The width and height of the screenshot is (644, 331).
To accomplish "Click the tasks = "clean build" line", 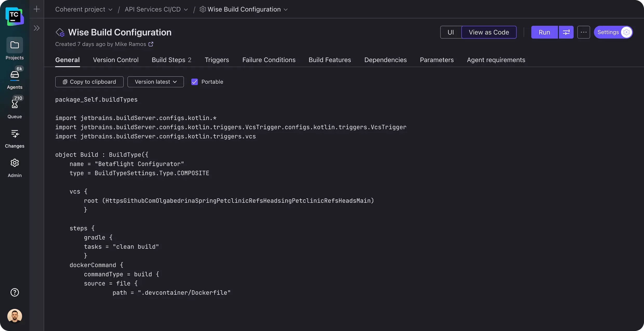I will pyautogui.click(x=121, y=247).
